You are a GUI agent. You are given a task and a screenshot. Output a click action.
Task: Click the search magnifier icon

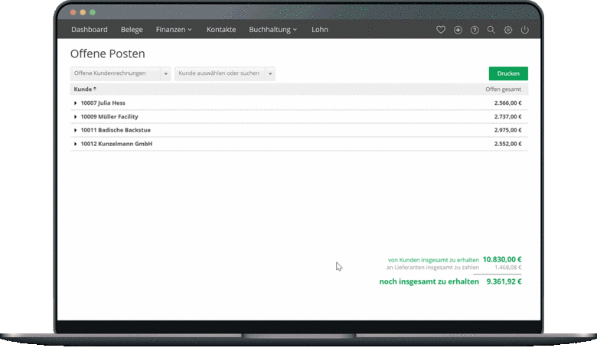pyautogui.click(x=491, y=30)
